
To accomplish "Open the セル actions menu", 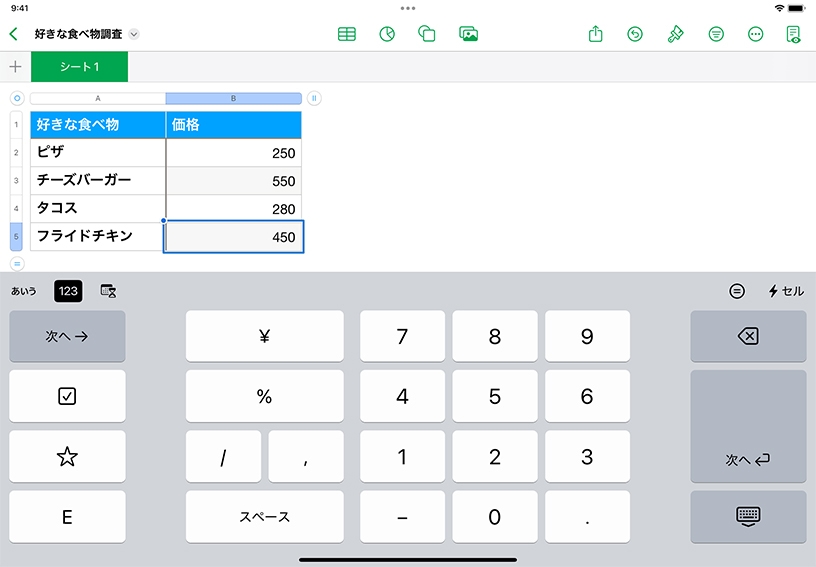I will click(786, 291).
